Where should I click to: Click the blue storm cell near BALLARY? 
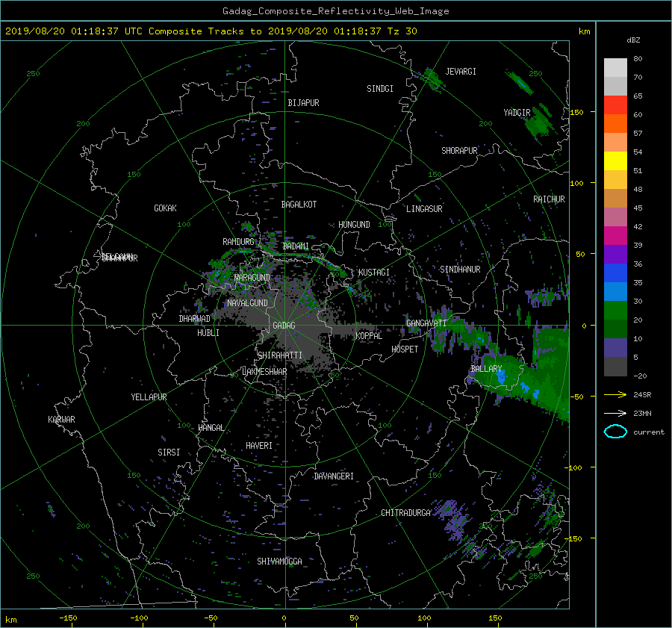pos(500,377)
